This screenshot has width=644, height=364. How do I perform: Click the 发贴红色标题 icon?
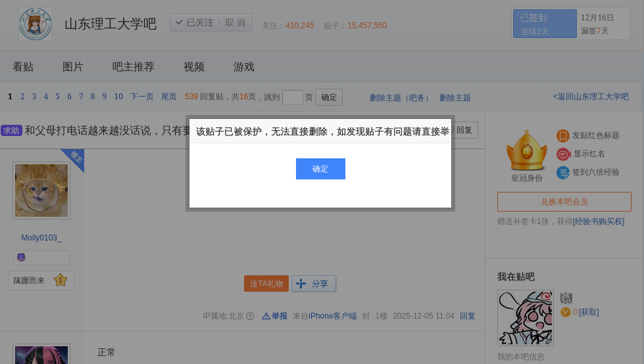tap(563, 135)
